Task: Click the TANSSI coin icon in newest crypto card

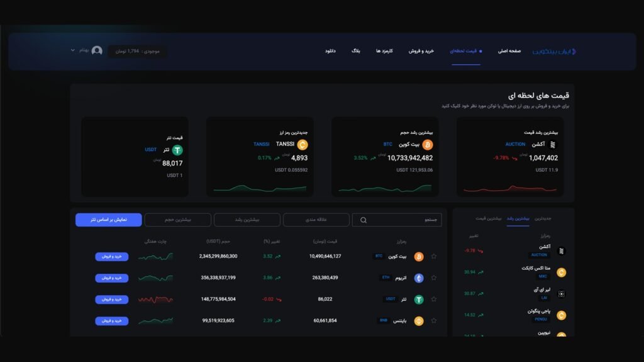Action: pos(303,145)
